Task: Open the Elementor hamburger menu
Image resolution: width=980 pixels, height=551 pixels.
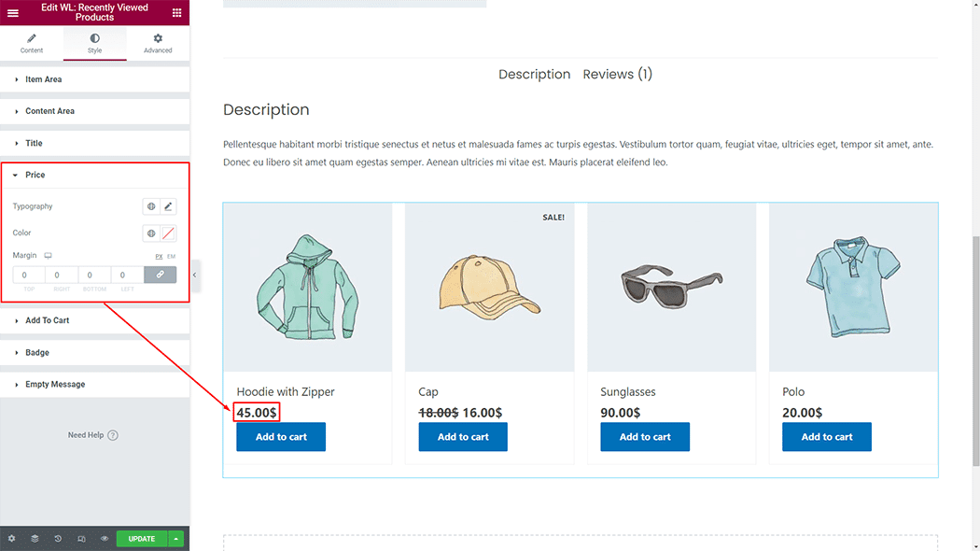Action: tap(13, 12)
